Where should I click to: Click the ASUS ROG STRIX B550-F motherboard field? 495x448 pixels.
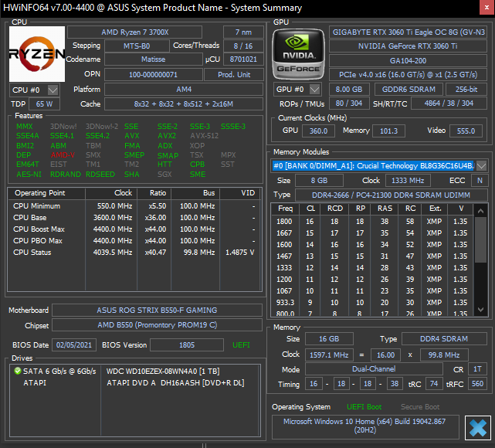point(157,311)
